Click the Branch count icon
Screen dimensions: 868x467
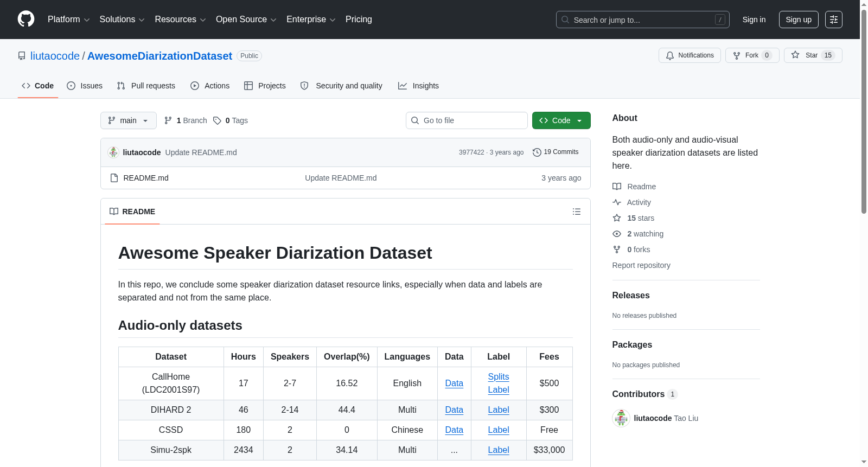click(168, 120)
